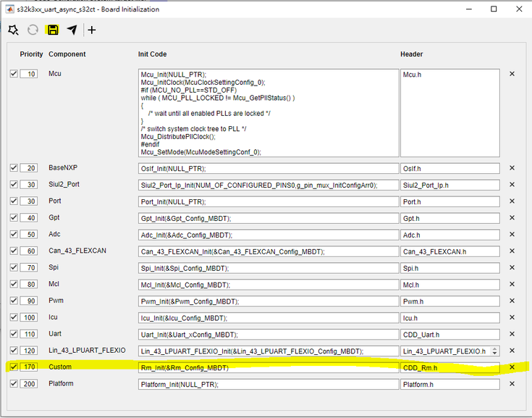The height and width of the screenshot is (418, 532).
Task: Remove the Custom row with its X
Action: (x=512, y=367)
